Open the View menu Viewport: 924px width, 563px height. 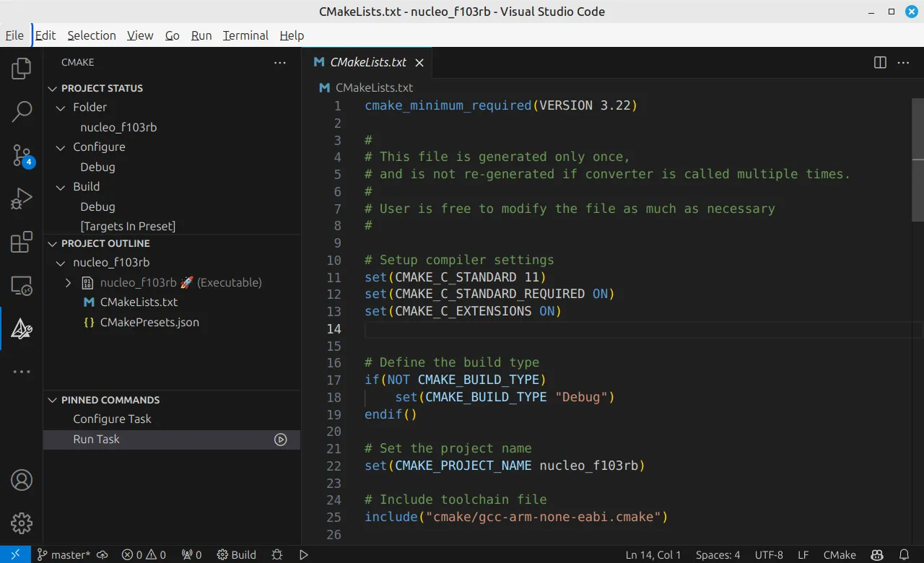140,35
